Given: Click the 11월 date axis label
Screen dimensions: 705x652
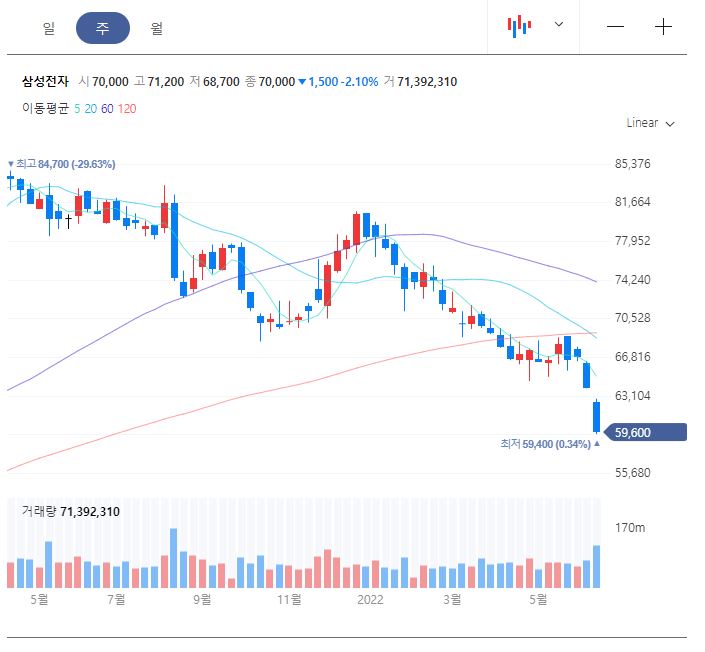Looking at the screenshot, I should (289, 600).
